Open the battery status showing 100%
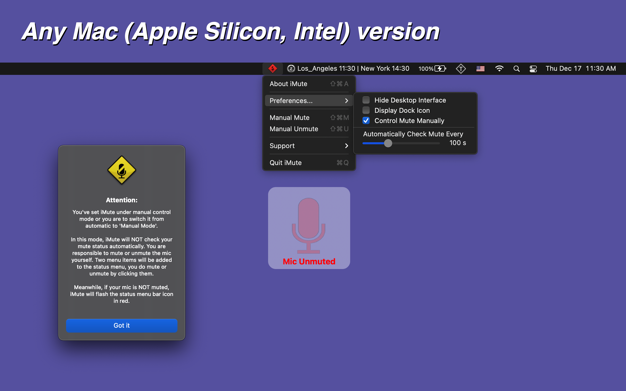626x391 pixels. coord(432,69)
